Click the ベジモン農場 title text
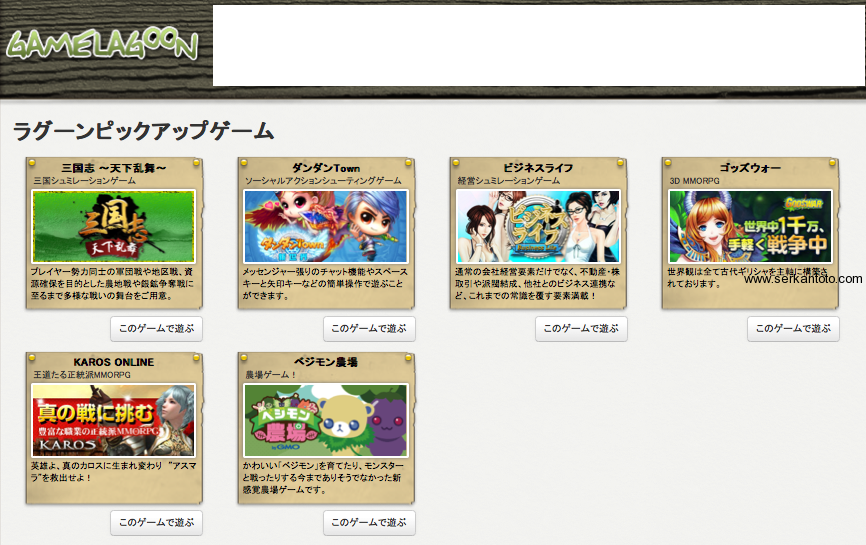Viewport: 866px width, 545px height. (x=326, y=362)
